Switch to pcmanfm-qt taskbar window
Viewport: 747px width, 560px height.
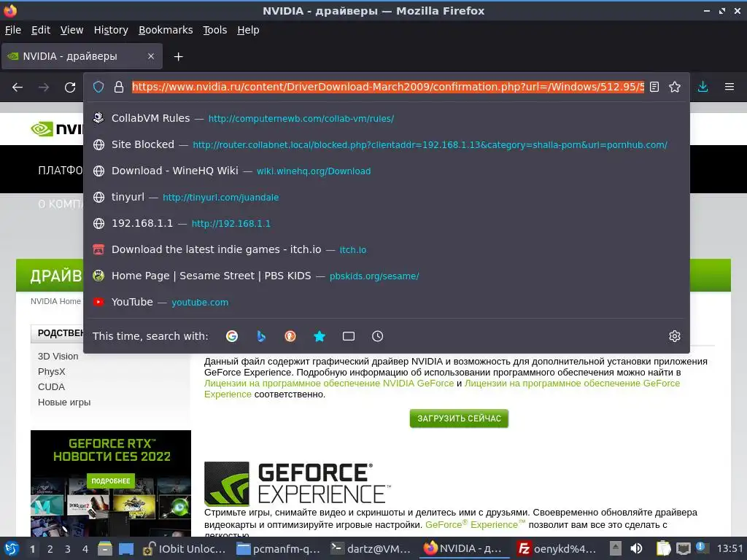click(x=279, y=549)
